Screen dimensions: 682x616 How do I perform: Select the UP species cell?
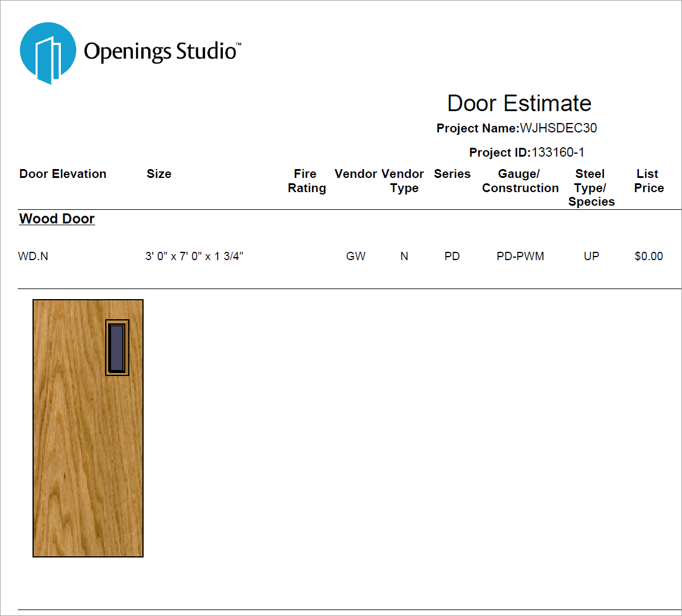[592, 256]
